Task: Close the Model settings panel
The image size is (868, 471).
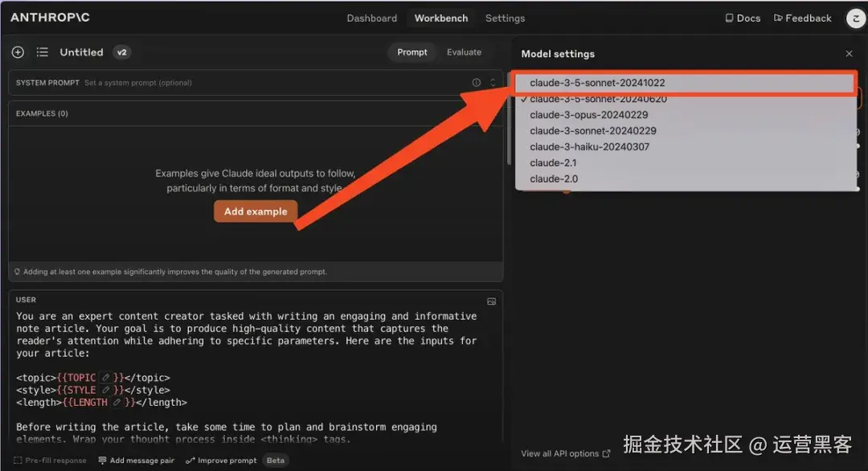Action: coord(850,54)
